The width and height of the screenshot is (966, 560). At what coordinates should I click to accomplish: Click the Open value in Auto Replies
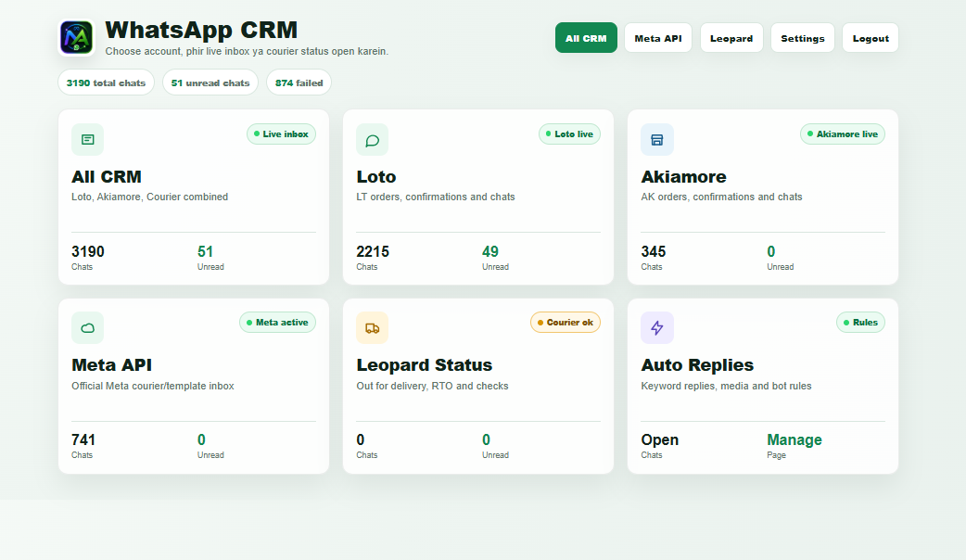[659, 439]
